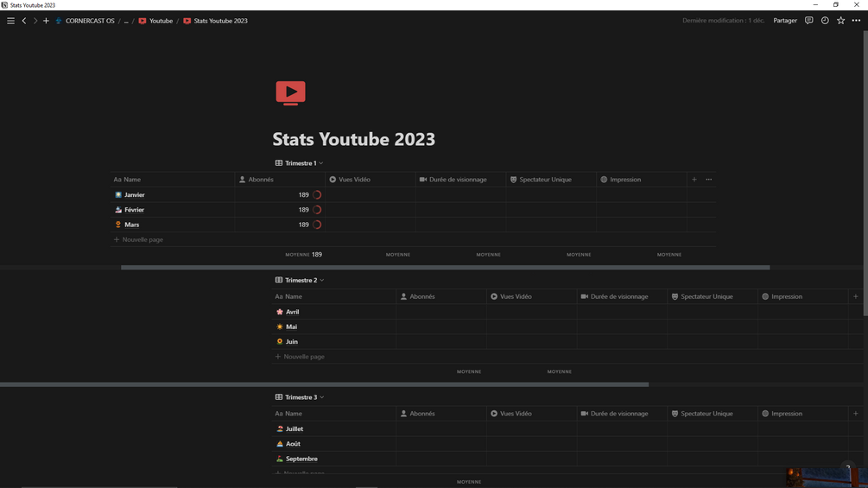Click Janvier's Abonnés progress ring
Image resolution: width=868 pixels, height=488 pixels.
317,194
